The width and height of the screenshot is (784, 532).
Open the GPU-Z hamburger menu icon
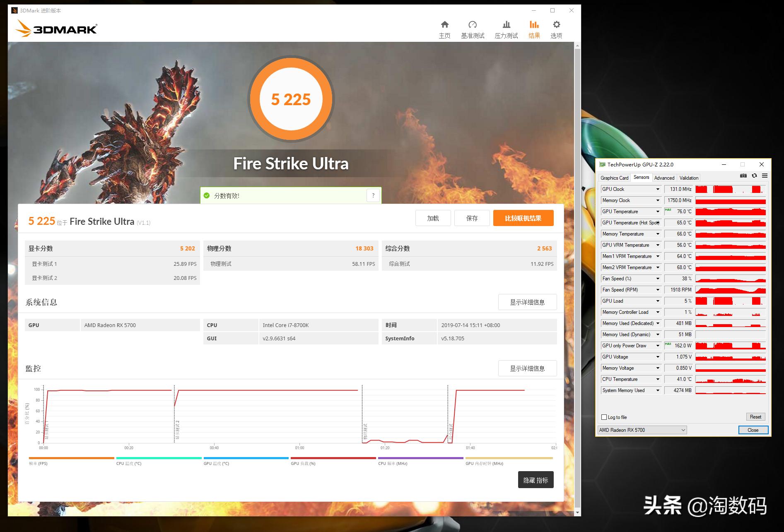click(765, 176)
